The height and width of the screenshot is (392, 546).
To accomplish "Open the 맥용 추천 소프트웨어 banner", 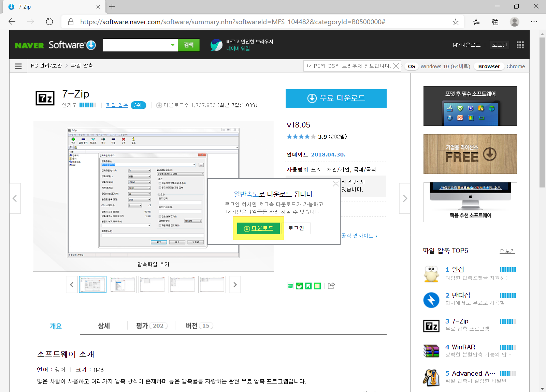I will click(x=470, y=202).
